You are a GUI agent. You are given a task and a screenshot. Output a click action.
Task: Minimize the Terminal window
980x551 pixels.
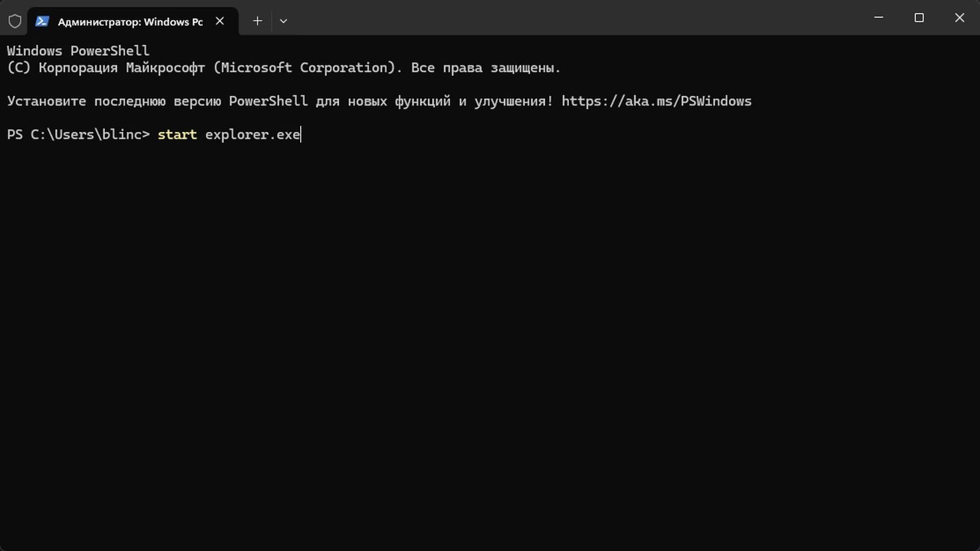pos(878,18)
